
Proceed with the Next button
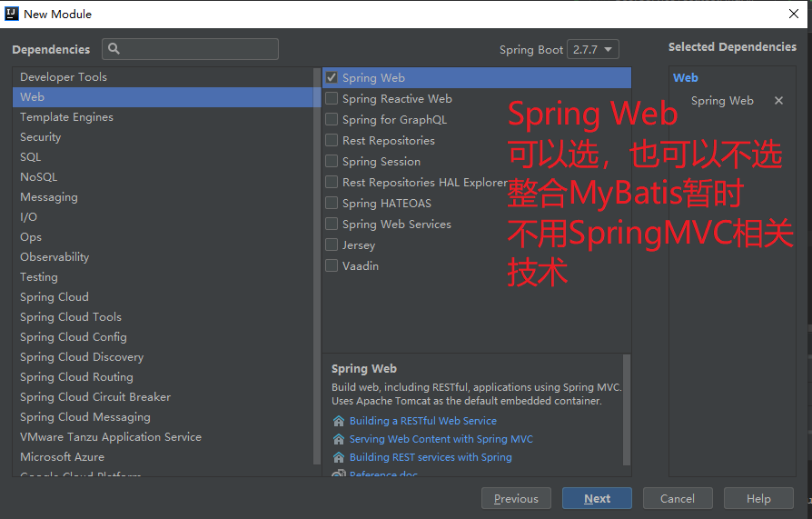coord(597,498)
